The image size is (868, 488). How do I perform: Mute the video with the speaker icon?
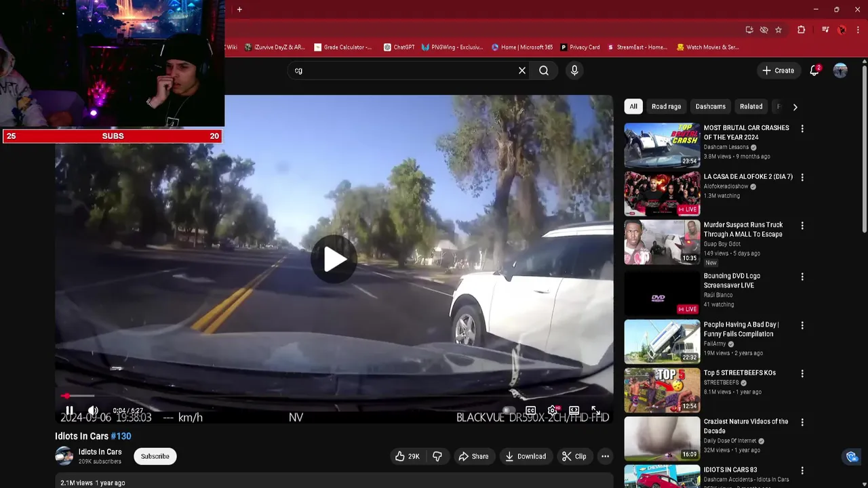[x=93, y=411]
